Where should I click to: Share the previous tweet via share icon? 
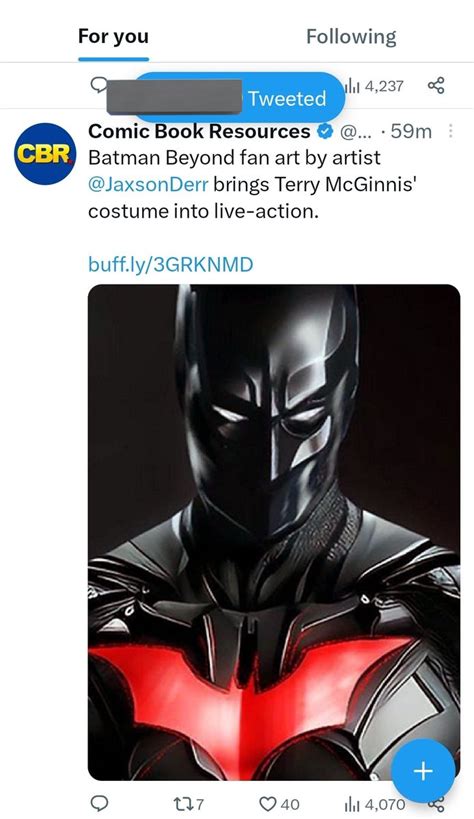pyautogui.click(x=436, y=85)
